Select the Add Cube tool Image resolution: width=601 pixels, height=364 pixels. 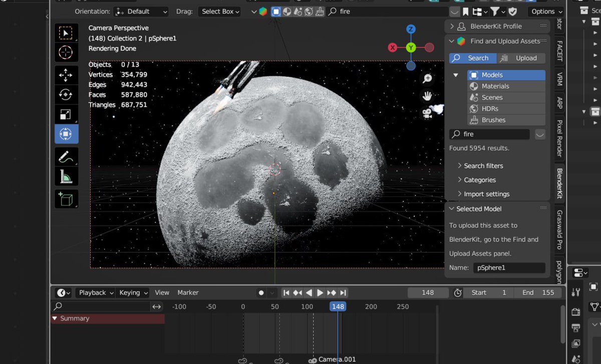coord(66,199)
